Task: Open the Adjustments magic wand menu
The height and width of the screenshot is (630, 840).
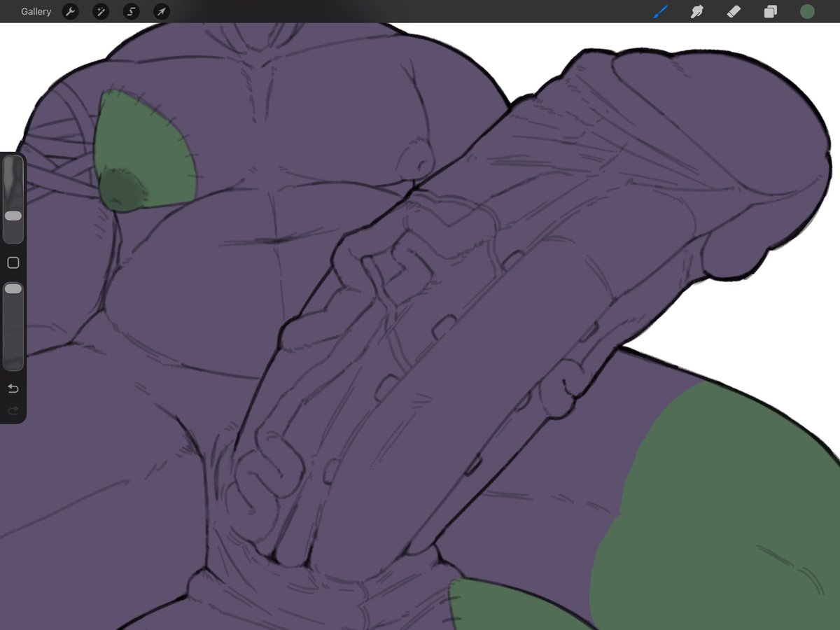Action: pyautogui.click(x=101, y=11)
